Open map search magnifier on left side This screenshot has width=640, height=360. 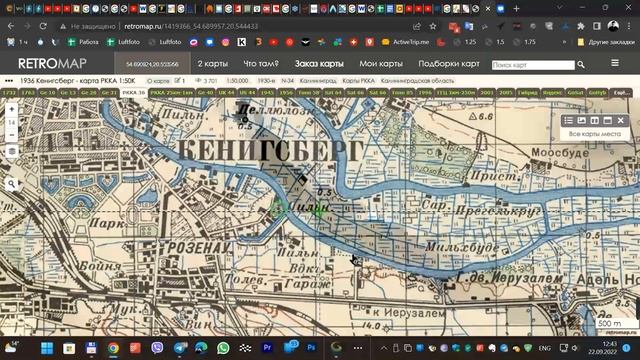[11, 184]
